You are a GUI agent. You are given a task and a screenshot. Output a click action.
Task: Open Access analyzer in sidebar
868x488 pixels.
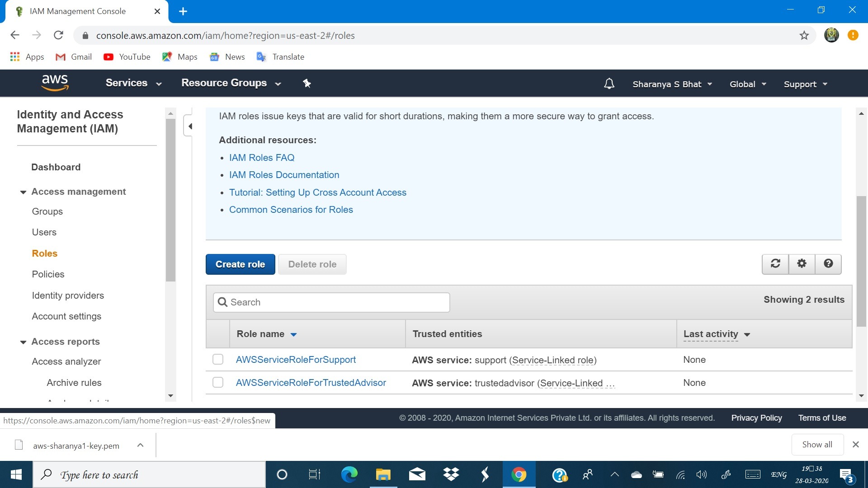click(66, 361)
